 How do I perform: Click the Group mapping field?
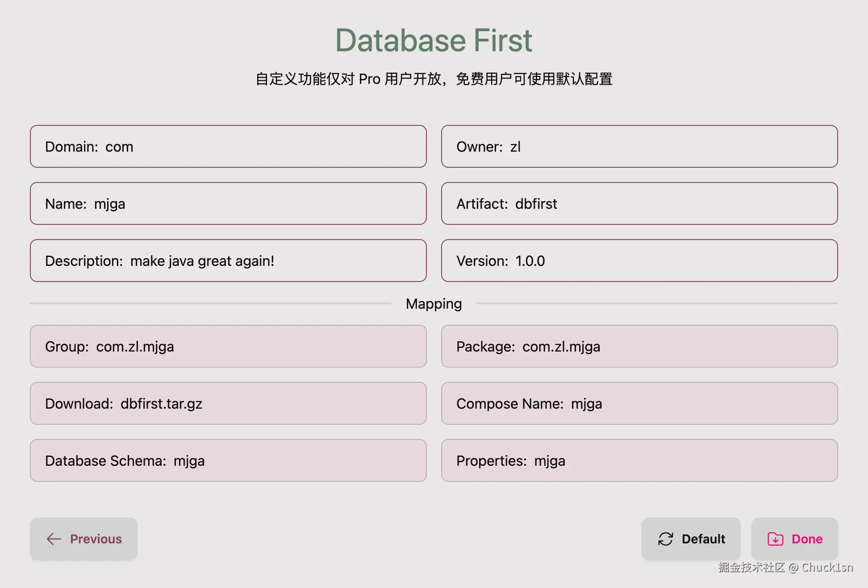(228, 346)
